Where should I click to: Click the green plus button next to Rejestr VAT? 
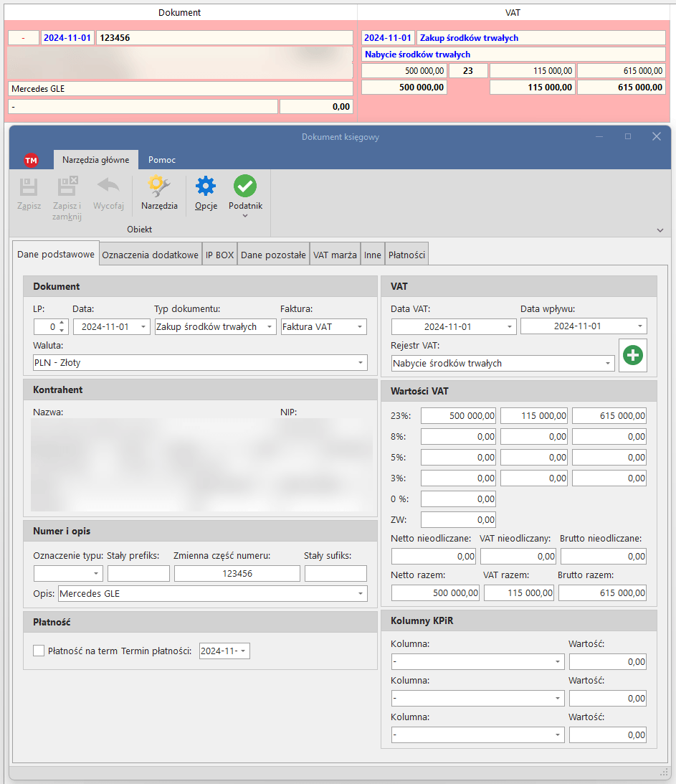(x=632, y=356)
